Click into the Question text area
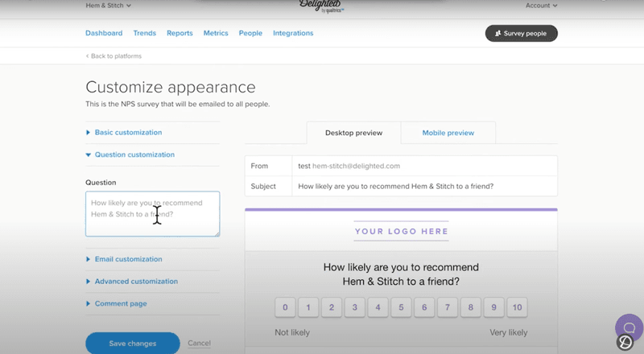 pyautogui.click(x=152, y=213)
